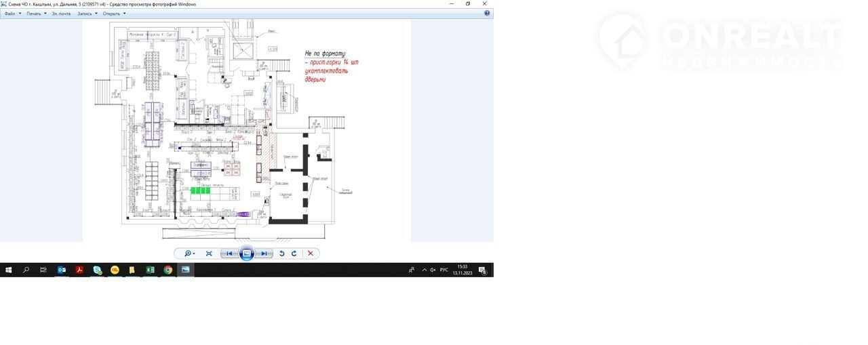Screen dimensions: 868x345
Task: Click the Эл. почта button
Action: (61, 14)
